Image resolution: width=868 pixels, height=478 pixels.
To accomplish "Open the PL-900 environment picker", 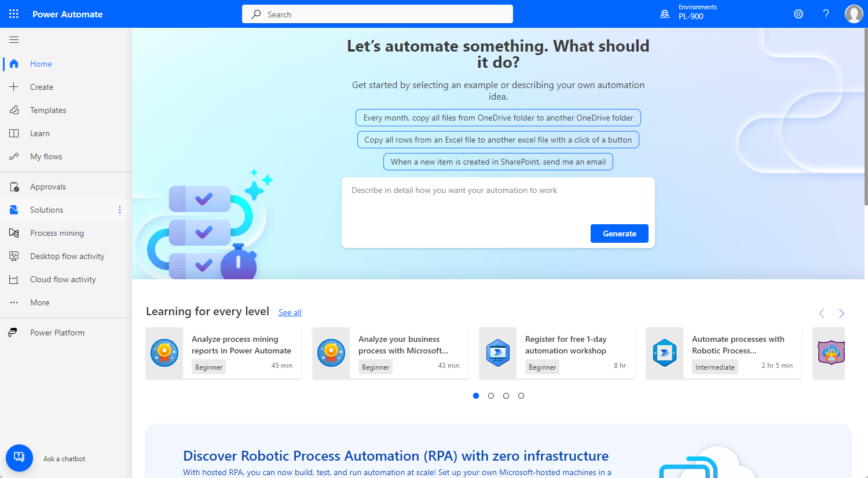I will pyautogui.click(x=698, y=12).
